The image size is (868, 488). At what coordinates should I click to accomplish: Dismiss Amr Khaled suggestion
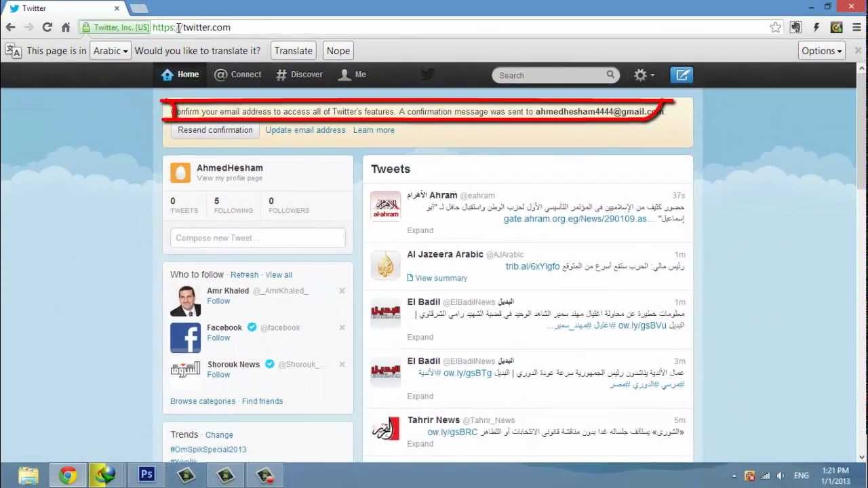coord(342,291)
